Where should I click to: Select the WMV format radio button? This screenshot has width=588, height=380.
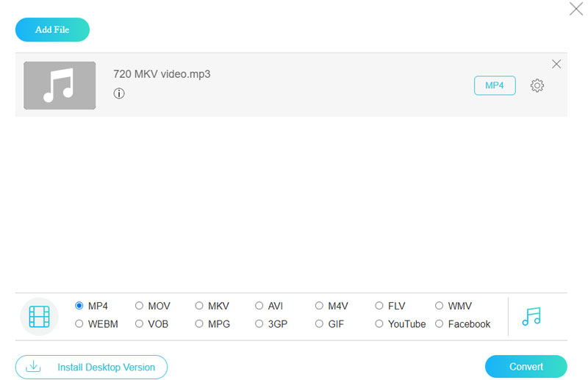[440, 306]
